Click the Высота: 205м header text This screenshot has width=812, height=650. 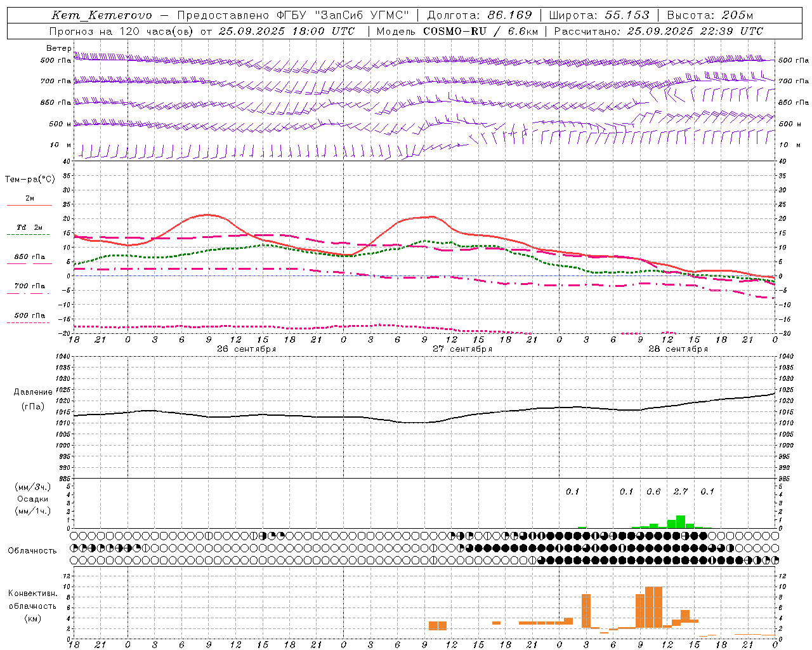[710, 15]
